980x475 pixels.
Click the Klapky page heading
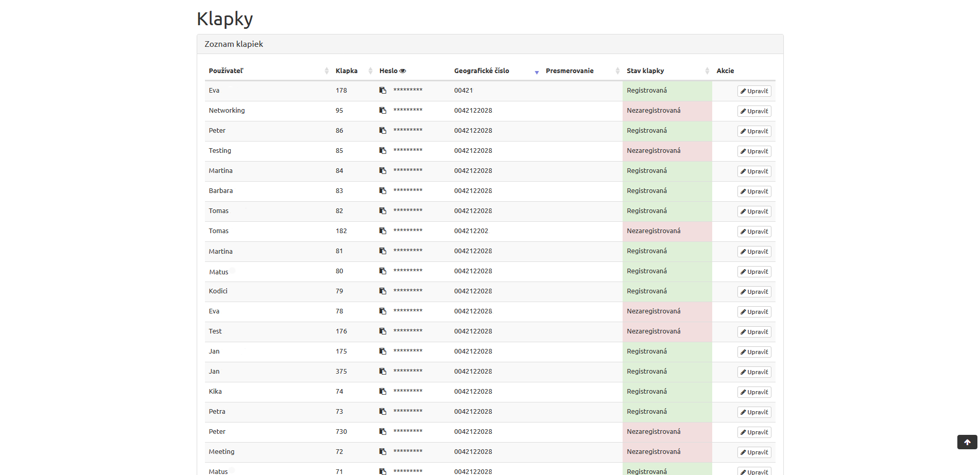[225, 19]
